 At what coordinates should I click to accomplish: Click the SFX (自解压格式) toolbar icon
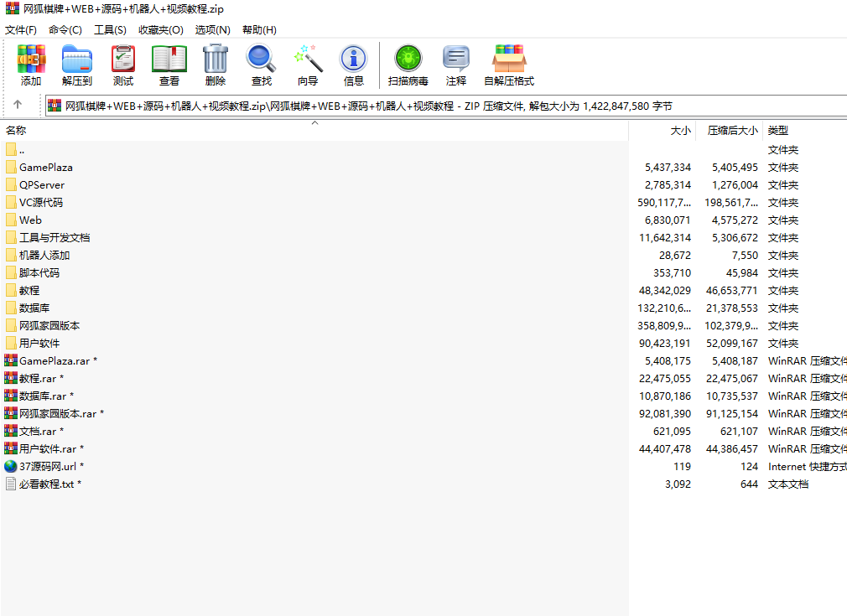[509, 59]
